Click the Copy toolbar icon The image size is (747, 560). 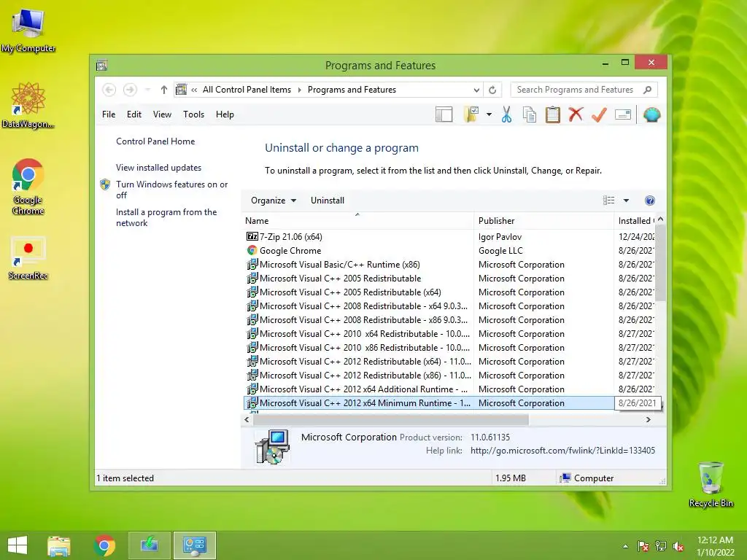click(x=530, y=114)
